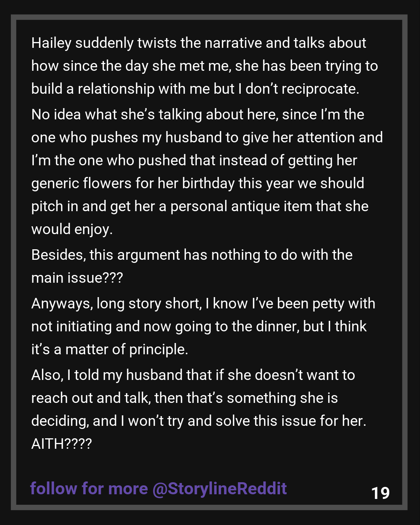Click the word Besides
The image size is (420, 525).
(x=58, y=255)
